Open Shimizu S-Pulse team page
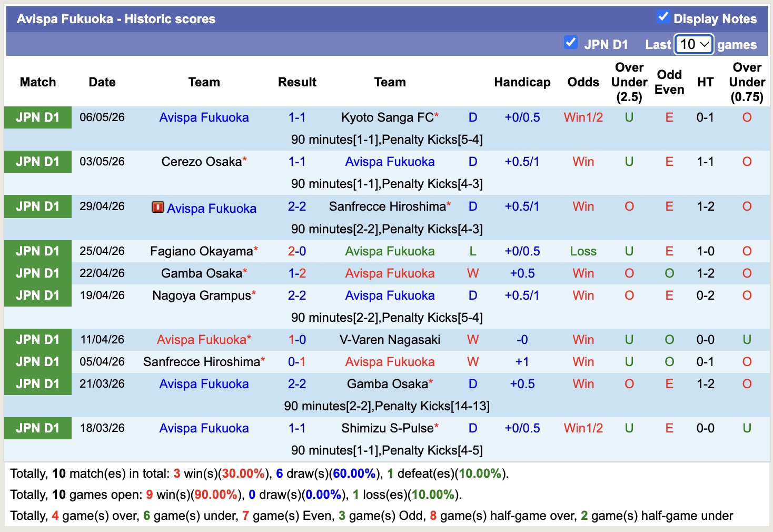Image resolution: width=773 pixels, height=532 pixels. [x=388, y=428]
